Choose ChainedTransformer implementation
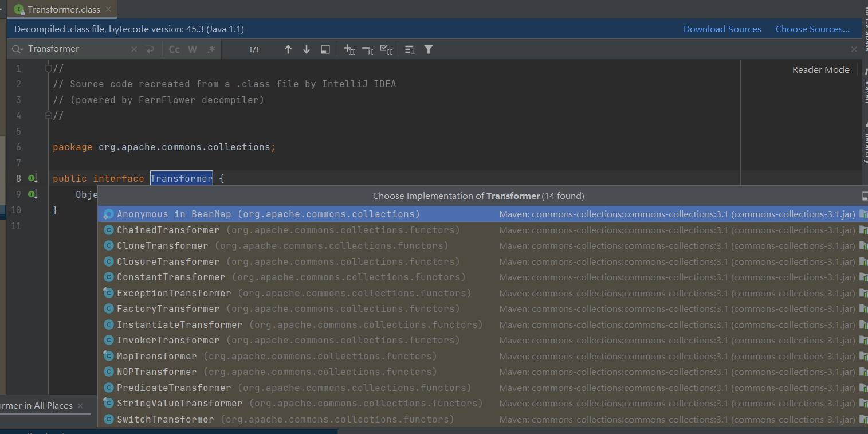This screenshot has width=868, height=434. click(x=482, y=230)
